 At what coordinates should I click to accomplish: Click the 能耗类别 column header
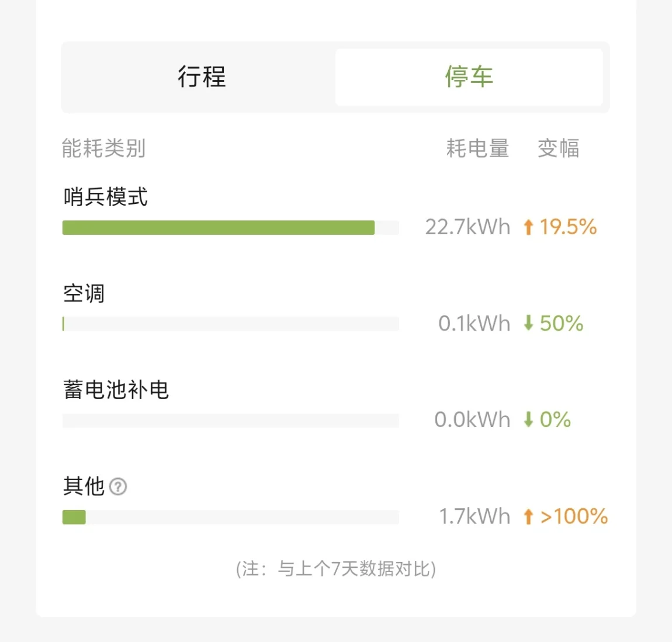pos(103,148)
